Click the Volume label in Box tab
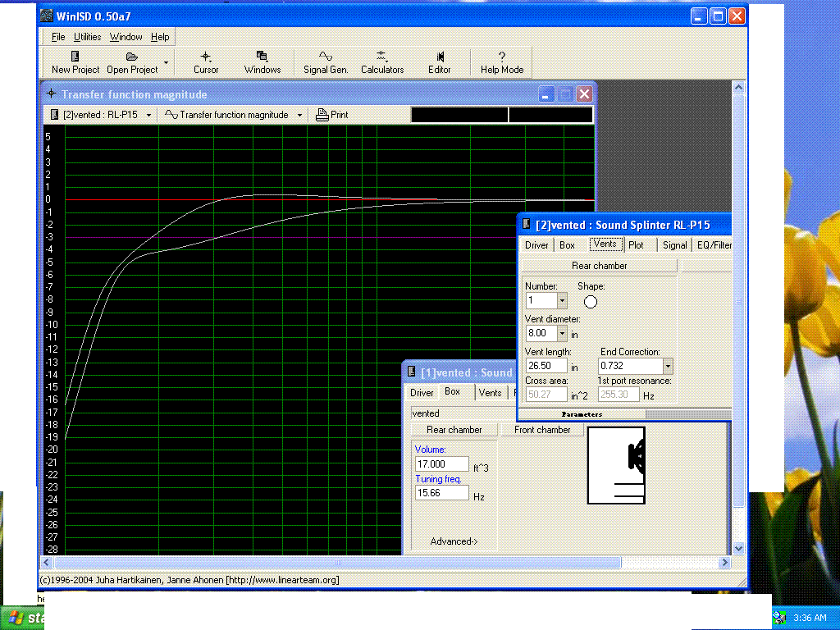This screenshot has width=840, height=630. click(430, 450)
